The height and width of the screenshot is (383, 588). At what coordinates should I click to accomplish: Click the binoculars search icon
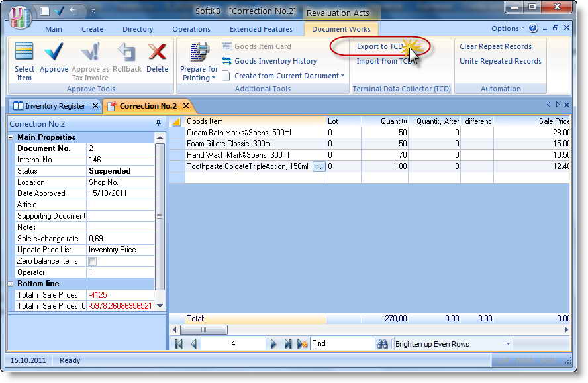tap(383, 344)
